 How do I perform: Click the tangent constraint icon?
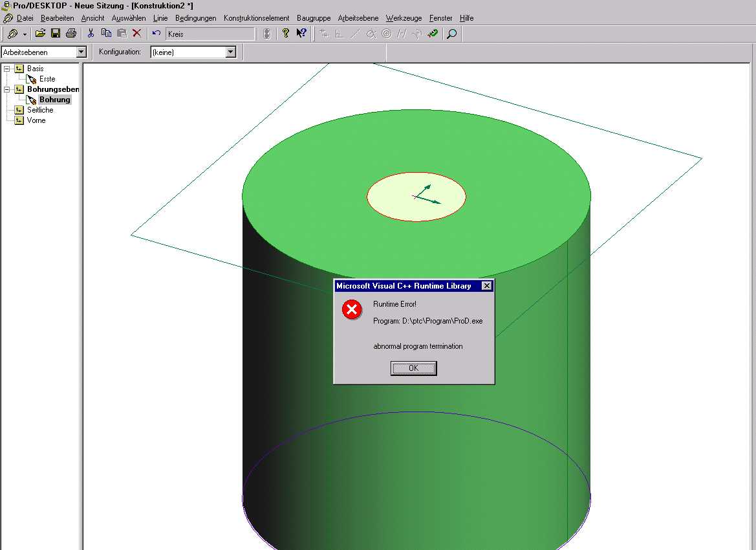[371, 34]
